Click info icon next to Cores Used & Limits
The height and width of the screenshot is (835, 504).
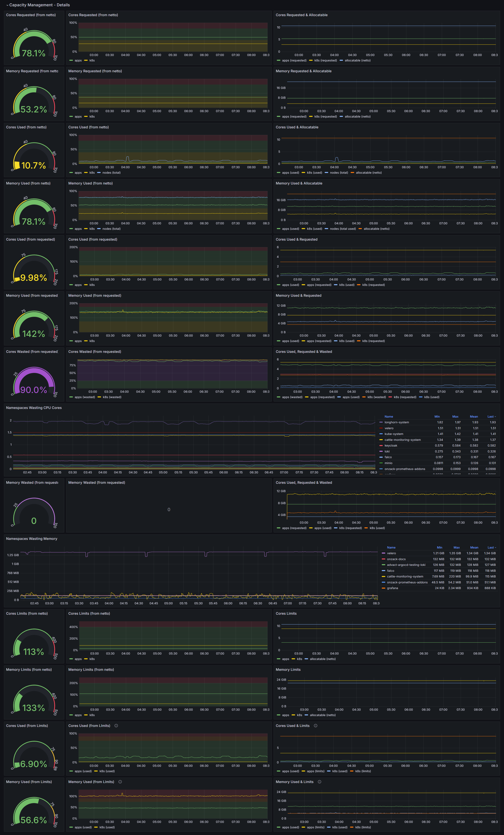tap(315, 726)
